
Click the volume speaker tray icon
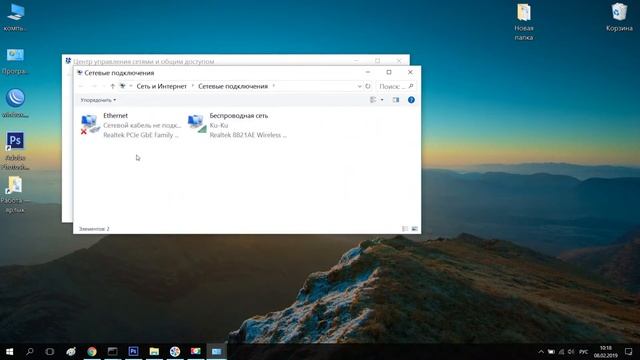[x=571, y=351]
